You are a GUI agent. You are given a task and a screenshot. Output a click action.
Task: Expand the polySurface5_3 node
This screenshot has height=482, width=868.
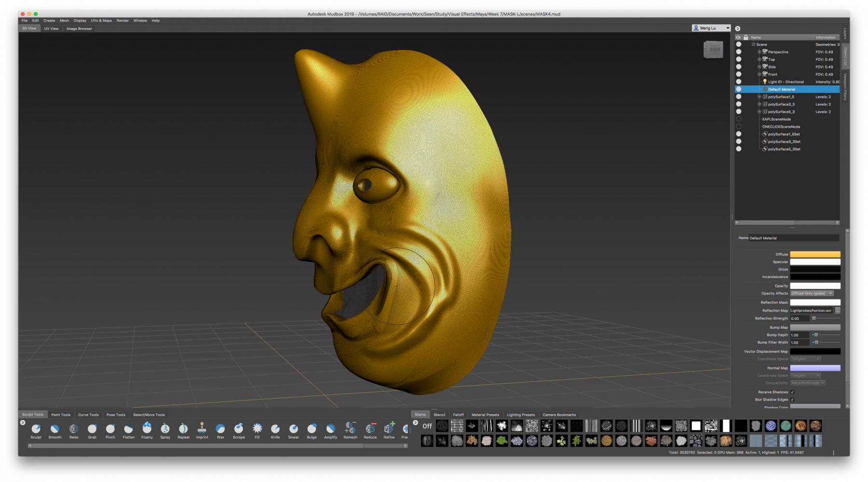click(759, 111)
